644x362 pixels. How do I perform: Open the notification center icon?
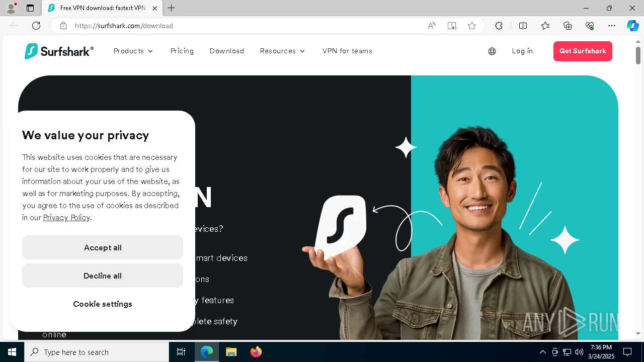[627, 352]
